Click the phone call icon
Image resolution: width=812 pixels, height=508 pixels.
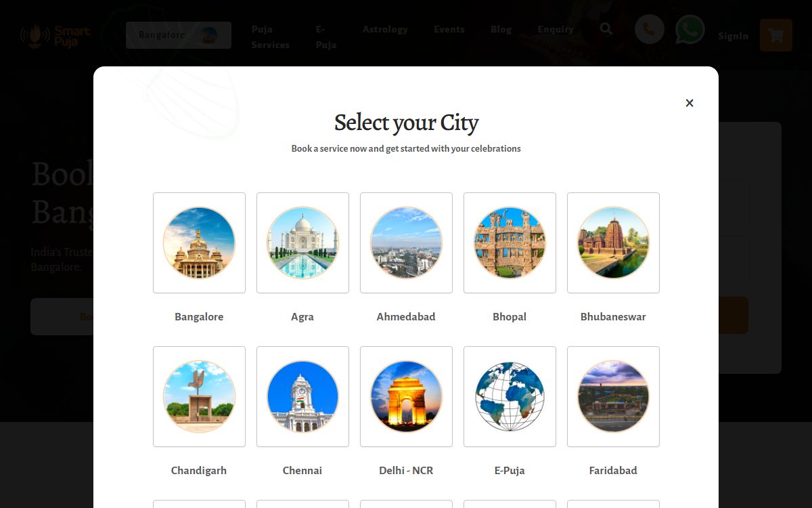coord(650,30)
